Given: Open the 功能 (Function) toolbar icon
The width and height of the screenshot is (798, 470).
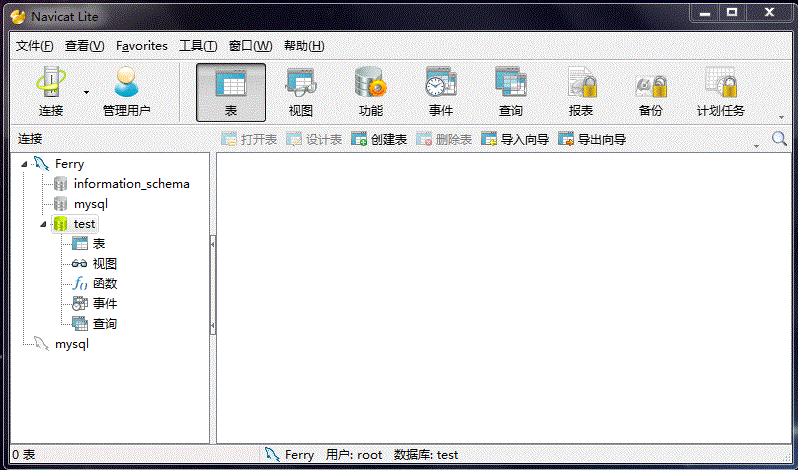Looking at the screenshot, I should click(370, 91).
